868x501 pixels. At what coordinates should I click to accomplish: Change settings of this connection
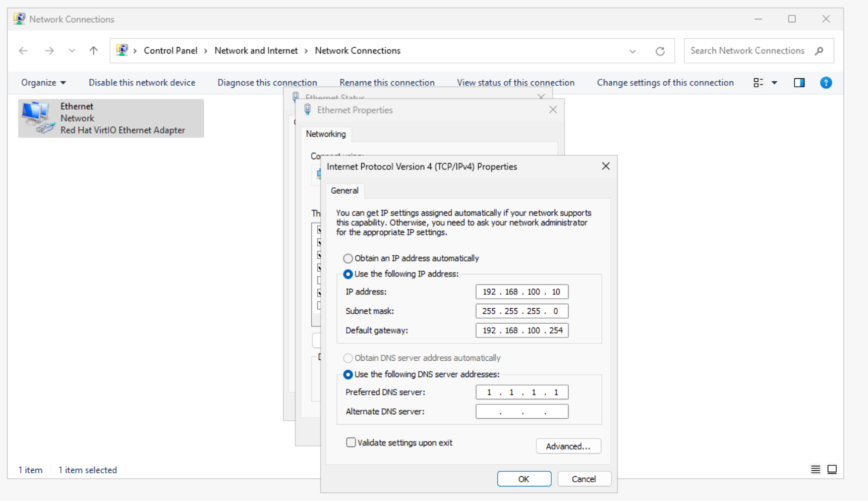pyautogui.click(x=665, y=83)
